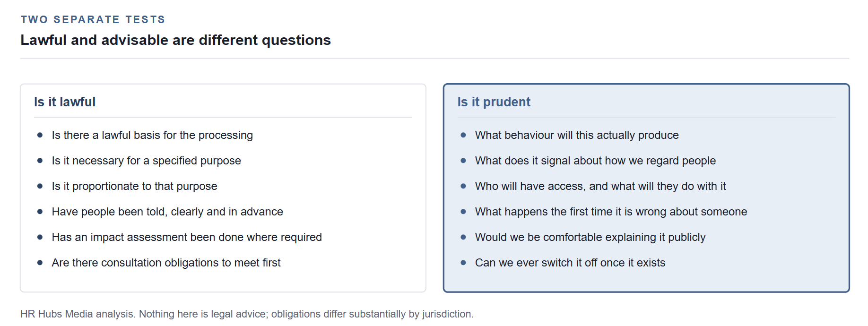
Task: Click 'Is it proportionate to that purpose'
Action: [134, 186]
